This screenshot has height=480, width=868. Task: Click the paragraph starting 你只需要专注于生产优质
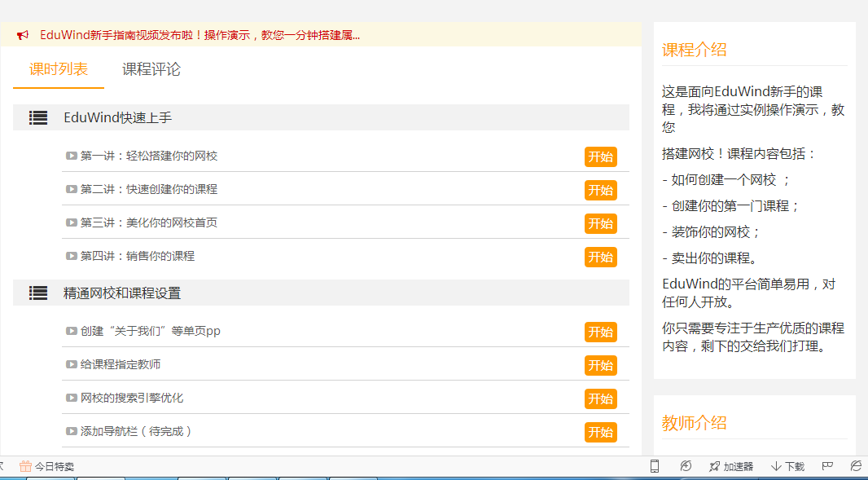coord(753,337)
